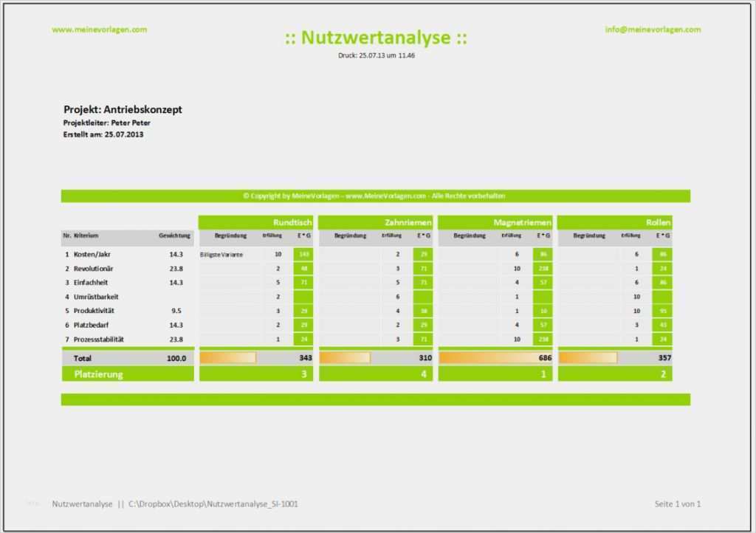Select the Magnetriemen column header
756x533 pixels.
coord(523,222)
